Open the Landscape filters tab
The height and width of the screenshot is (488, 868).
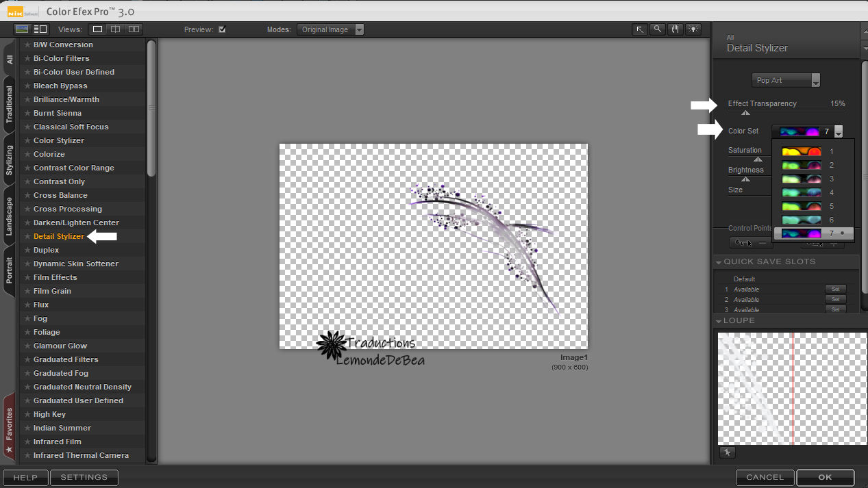pyautogui.click(x=10, y=216)
